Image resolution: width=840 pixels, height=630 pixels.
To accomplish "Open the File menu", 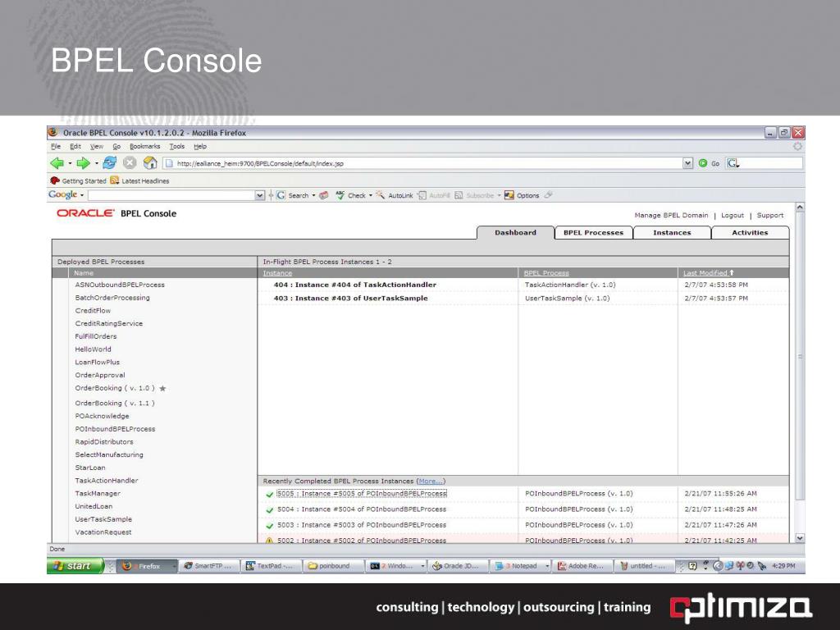I will (x=56, y=146).
